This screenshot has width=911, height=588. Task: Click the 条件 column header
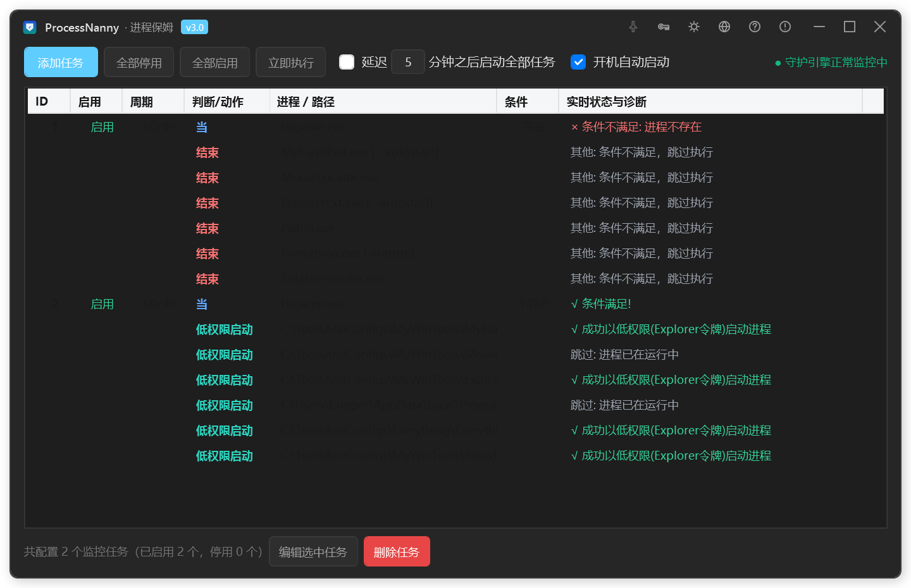click(x=528, y=101)
